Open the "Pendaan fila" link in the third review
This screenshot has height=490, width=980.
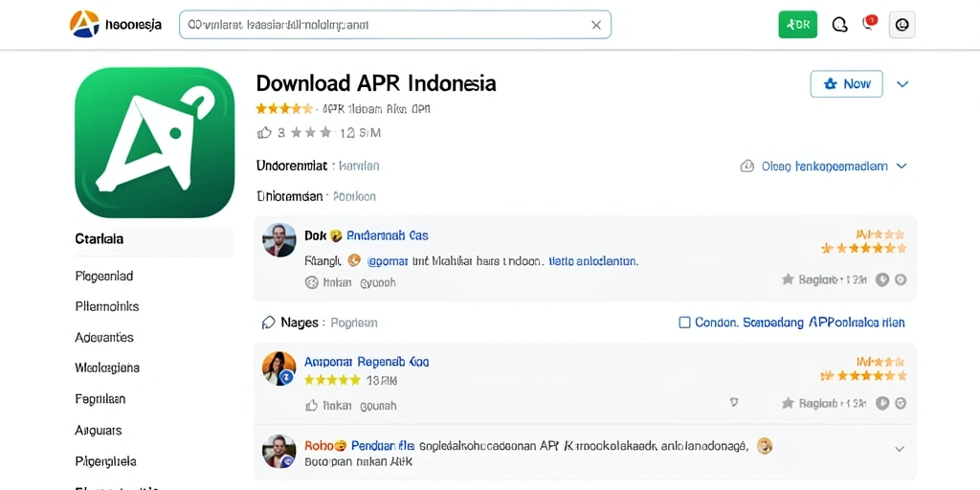pyautogui.click(x=383, y=446)
